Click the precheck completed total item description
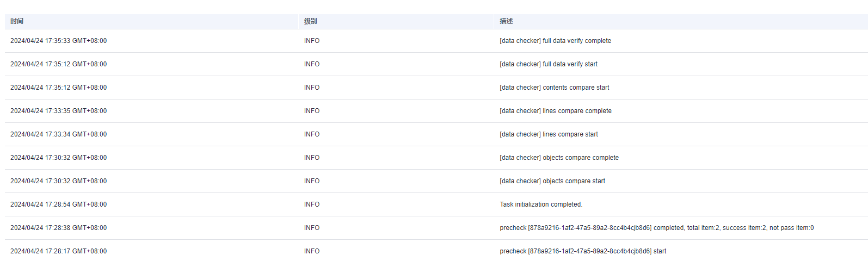 (657, 228)
